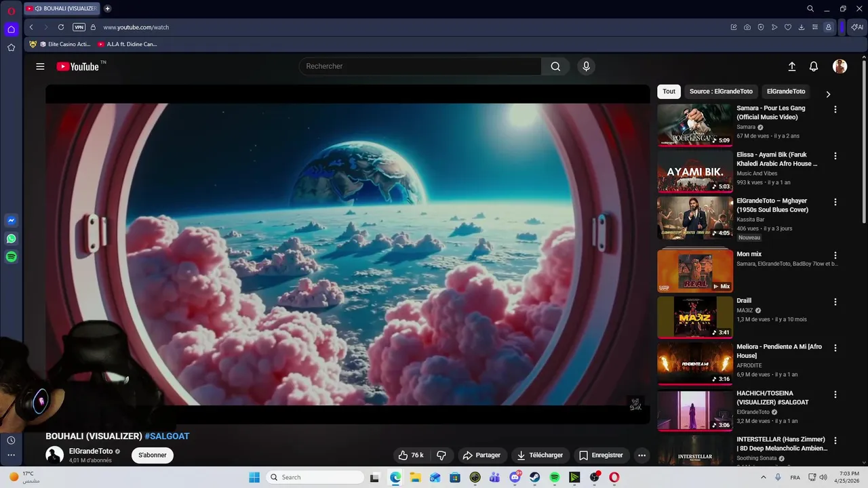Open more actions ellipsis under video
The image size is (868, 488).
click(x=642, y=455)
